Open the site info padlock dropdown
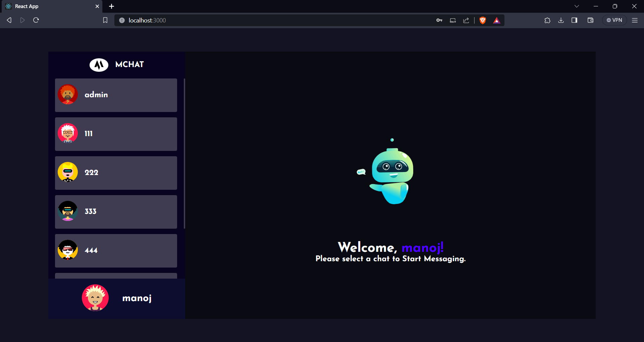 click(122, 20)
